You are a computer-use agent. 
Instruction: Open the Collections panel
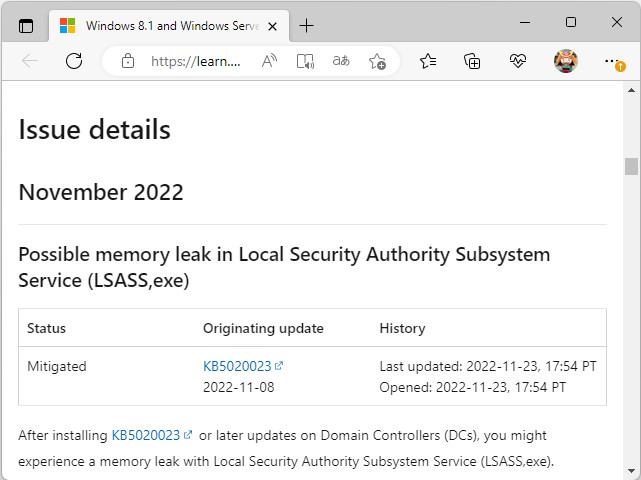point(473,61)
